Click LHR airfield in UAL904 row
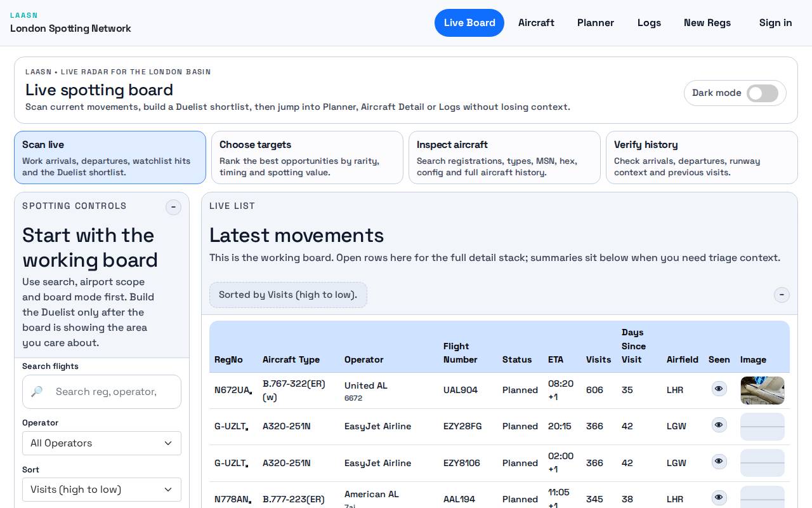 pos(675,391)
